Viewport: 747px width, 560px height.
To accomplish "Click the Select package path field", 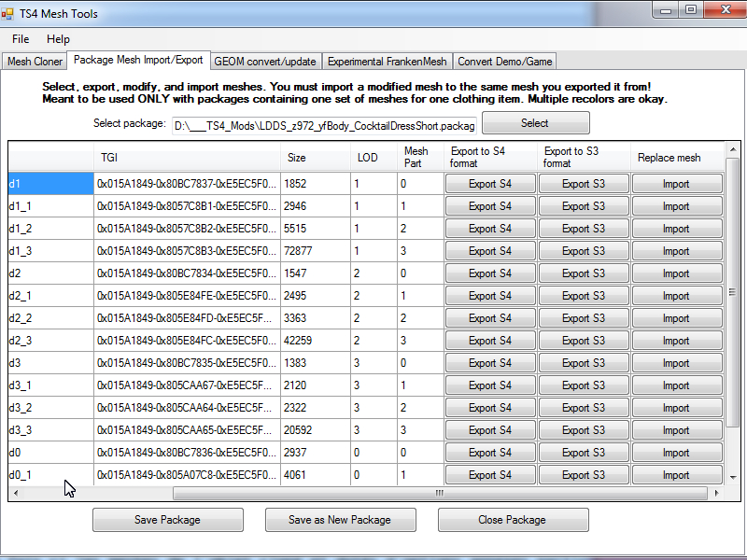I will click(324, 126).
